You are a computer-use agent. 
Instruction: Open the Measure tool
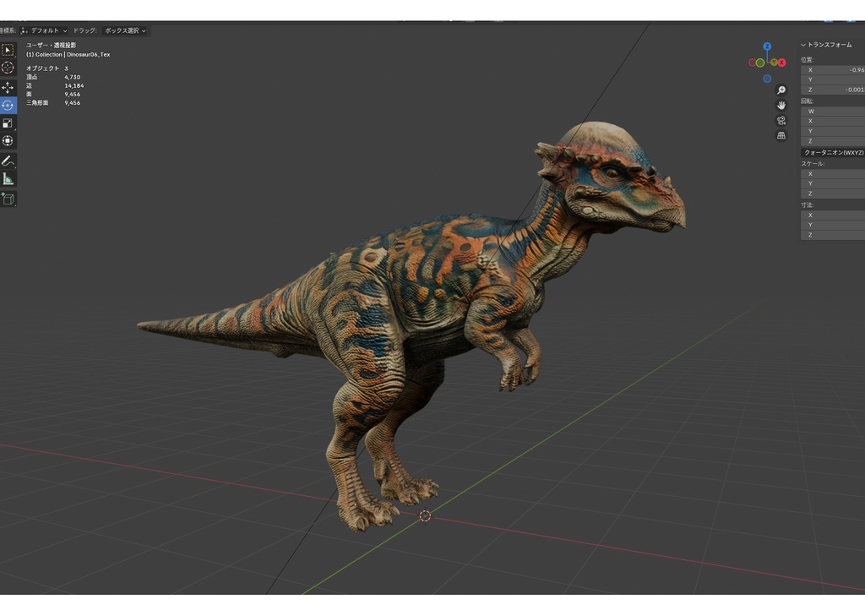8,177
